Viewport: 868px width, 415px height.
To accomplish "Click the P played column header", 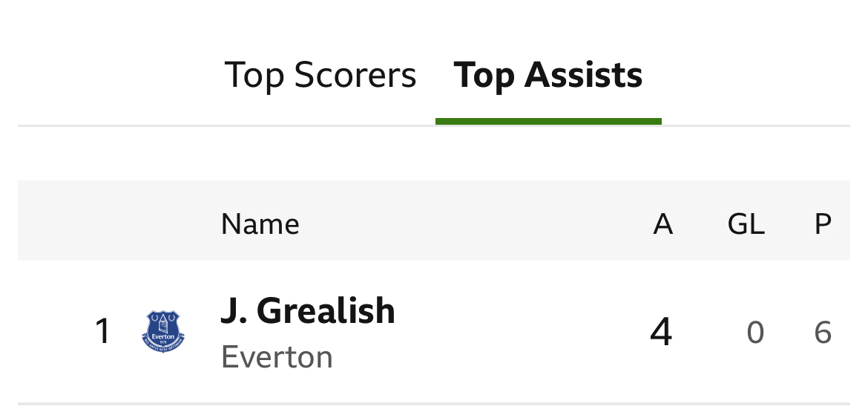I will pyautogui.click(x=822, y=223).
